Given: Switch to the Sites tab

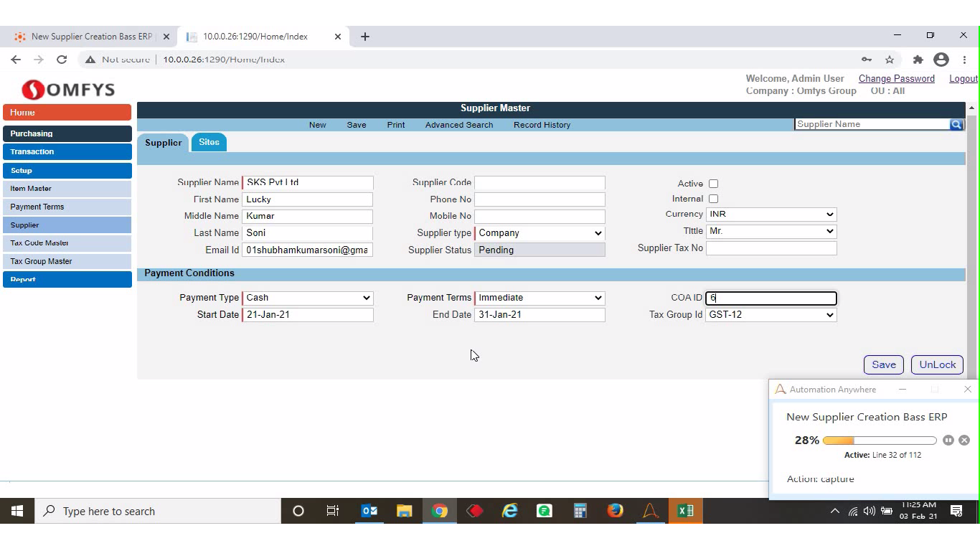Looking at the screenshot, I should click(x=209, y=142).
